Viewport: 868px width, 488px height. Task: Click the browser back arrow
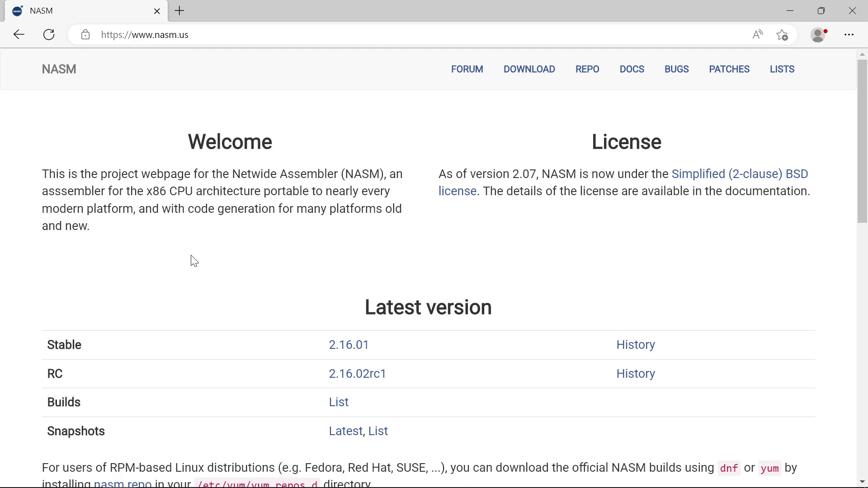(x=19, y=35)
